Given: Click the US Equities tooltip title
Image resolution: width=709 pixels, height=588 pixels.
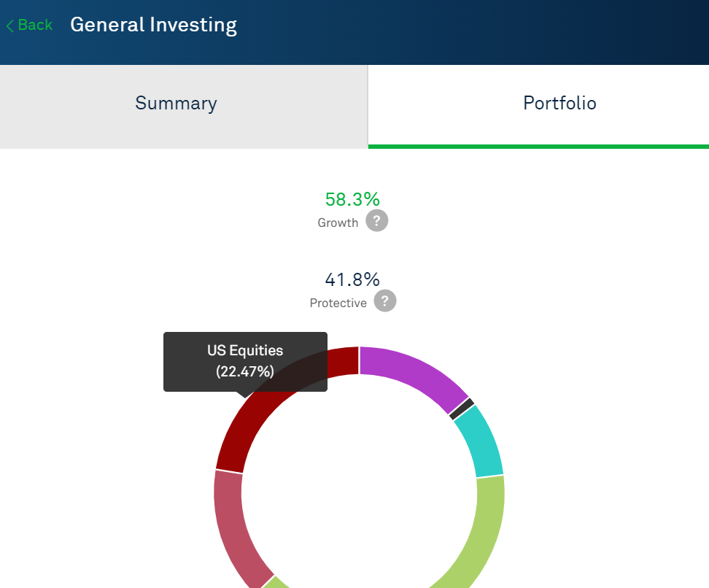Looking at the screenshot, I should (x=245, y=351).
